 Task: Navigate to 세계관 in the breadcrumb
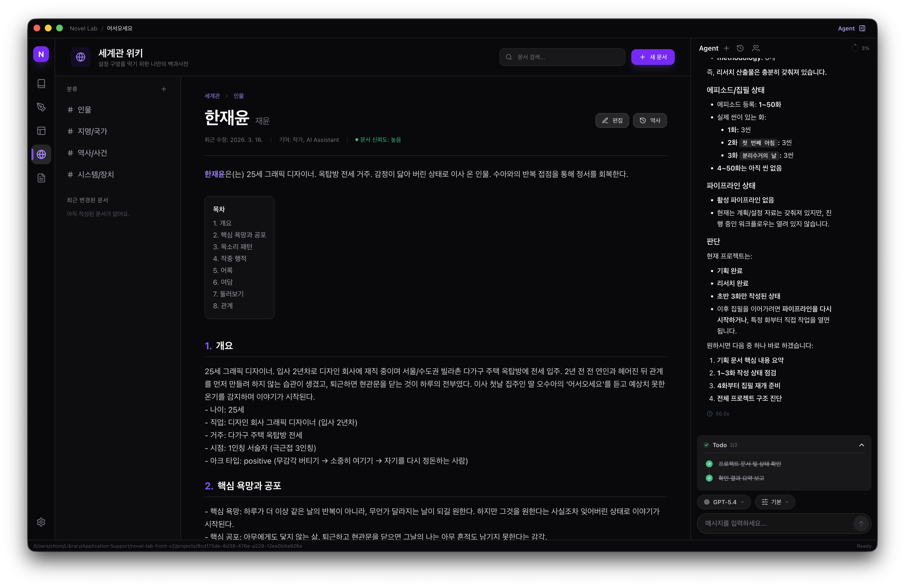tap(212, 95)
